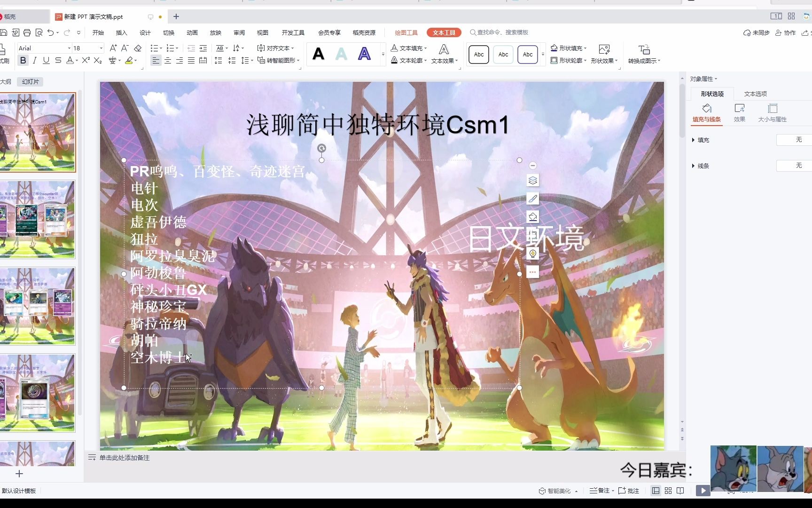Toggle subscript formatting

tap(98, 60)
